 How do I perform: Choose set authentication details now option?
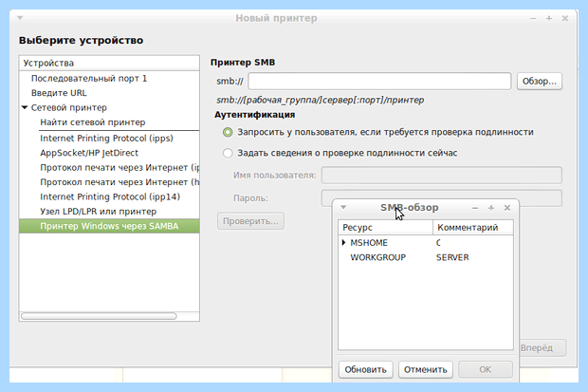click(228, 153)
